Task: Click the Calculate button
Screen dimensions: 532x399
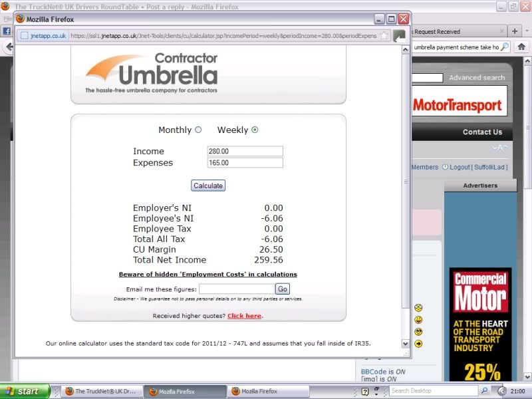Action: (x=208, y=186)
